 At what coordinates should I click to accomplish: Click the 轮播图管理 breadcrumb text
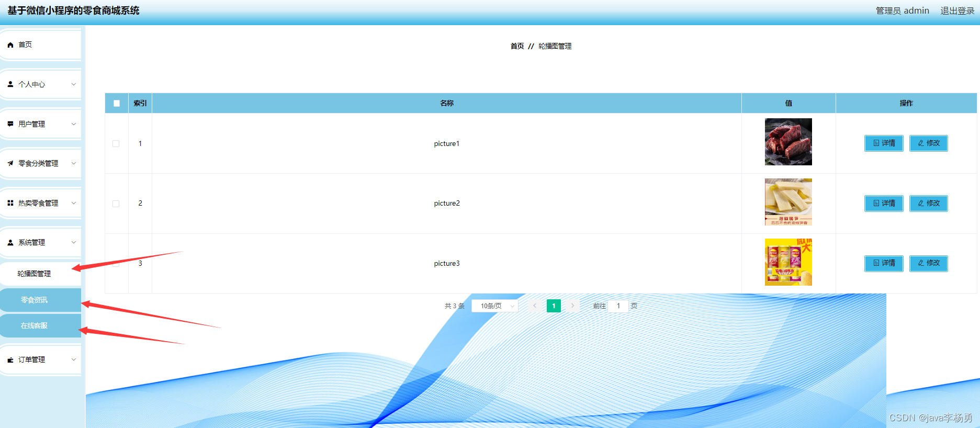click(555, 46)
